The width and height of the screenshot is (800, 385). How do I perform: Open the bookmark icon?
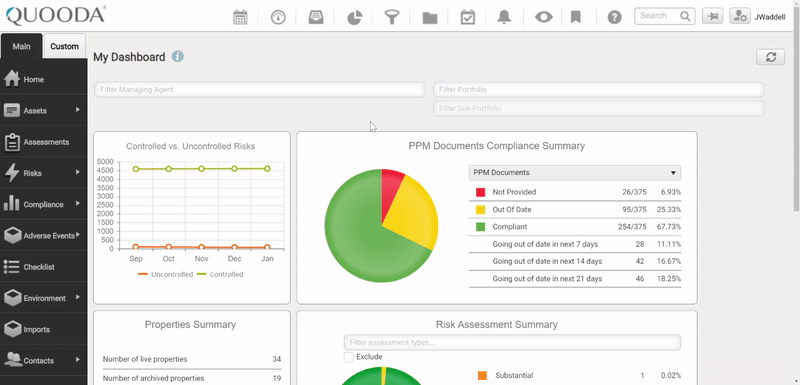pyautogui.click(x=576, y=18)
